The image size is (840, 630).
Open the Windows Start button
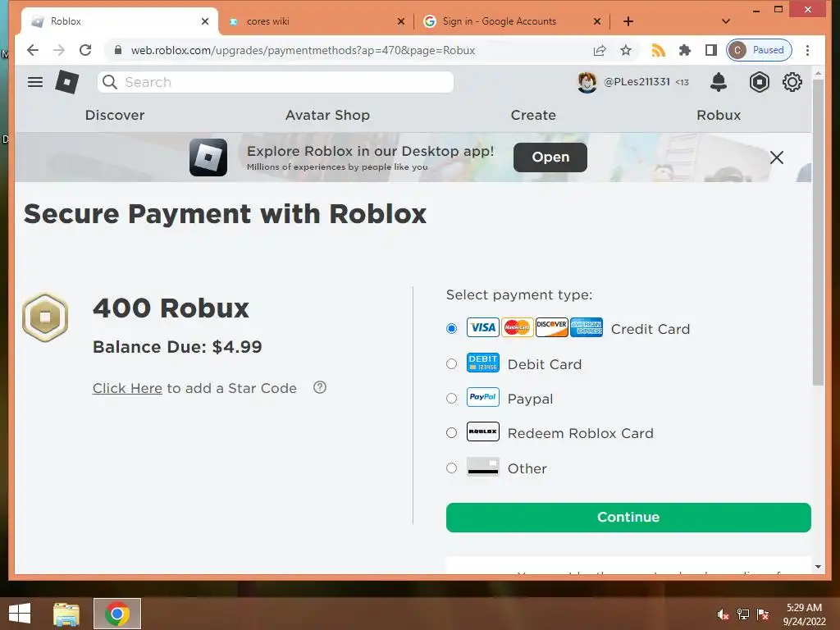(20, 614)
